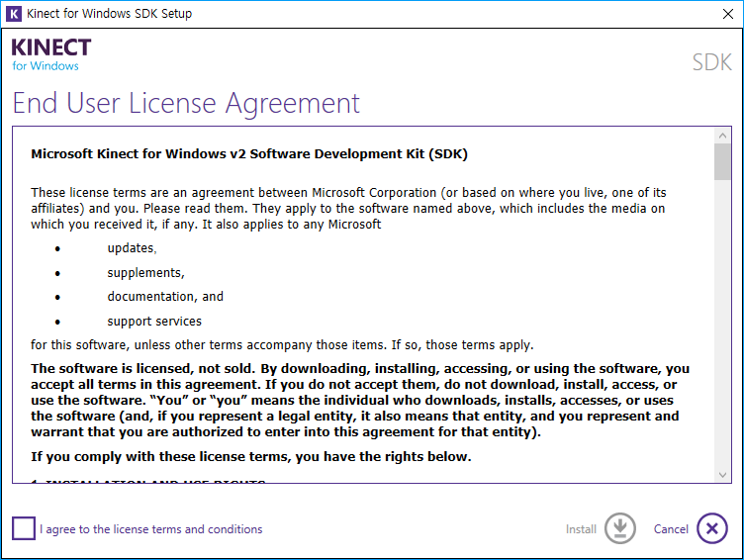The width and height of the screenshot is (744, 560).
Task: Click the bold SDK license title text
Action: [249, 153]
